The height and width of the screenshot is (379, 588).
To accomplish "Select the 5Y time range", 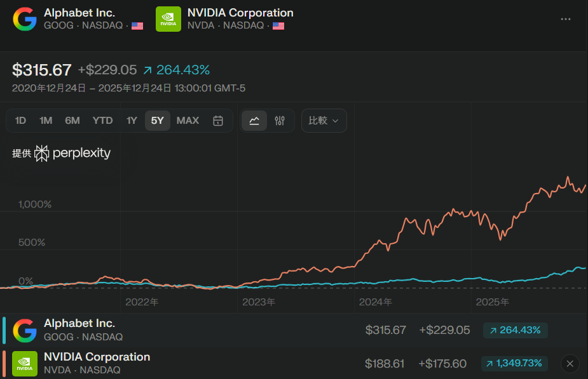I will pos(157,121).
